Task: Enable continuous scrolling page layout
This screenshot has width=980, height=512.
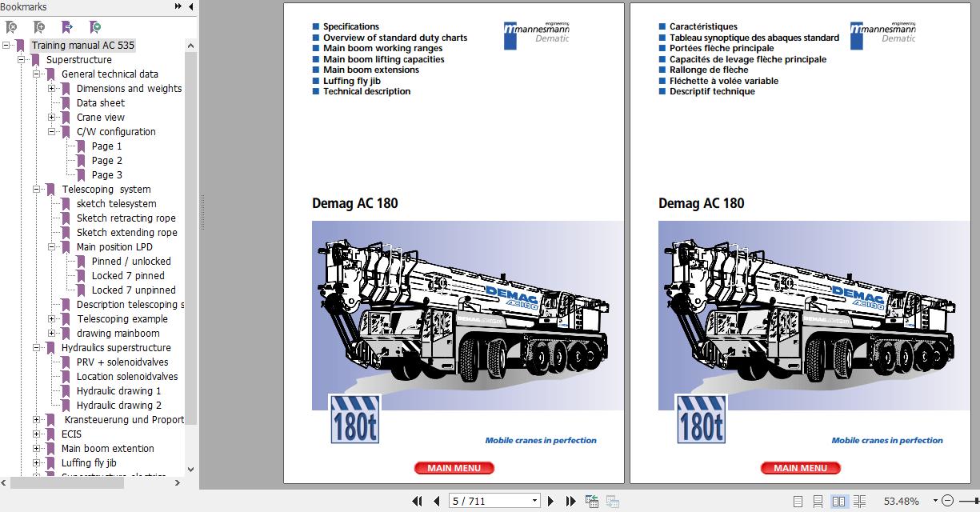Action: pyautogui.click(x=818, y=501)
